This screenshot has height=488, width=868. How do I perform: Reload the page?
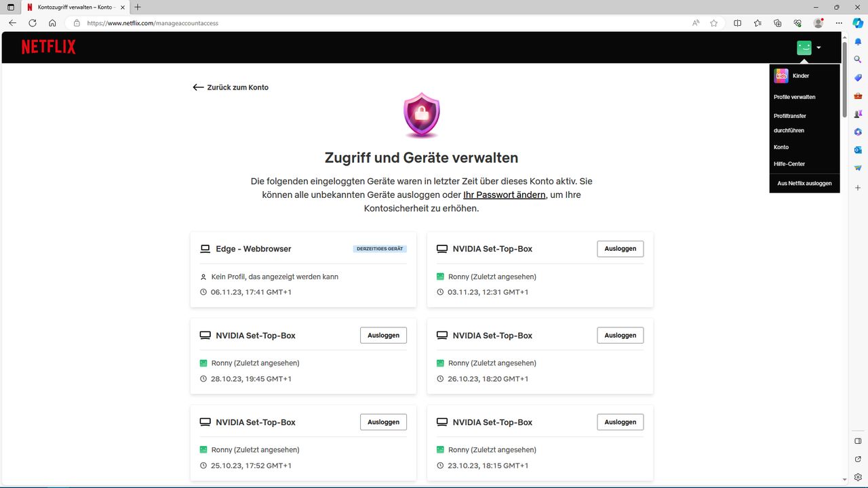[32, 22]
